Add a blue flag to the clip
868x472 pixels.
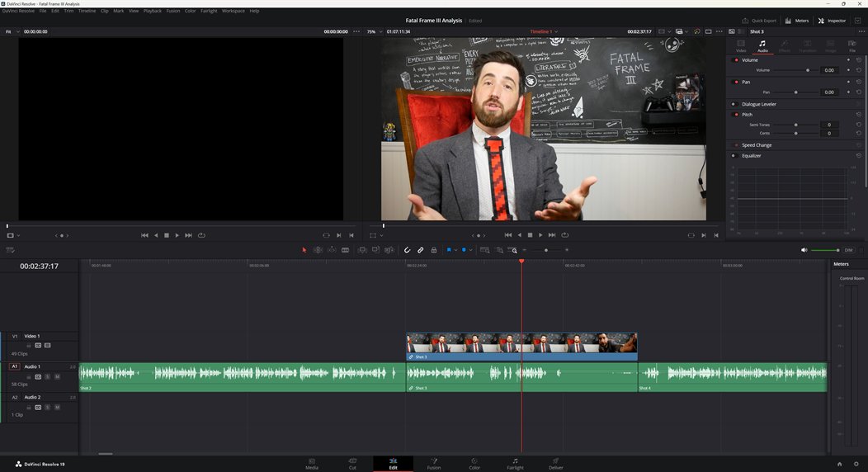(x=449, y=250)
